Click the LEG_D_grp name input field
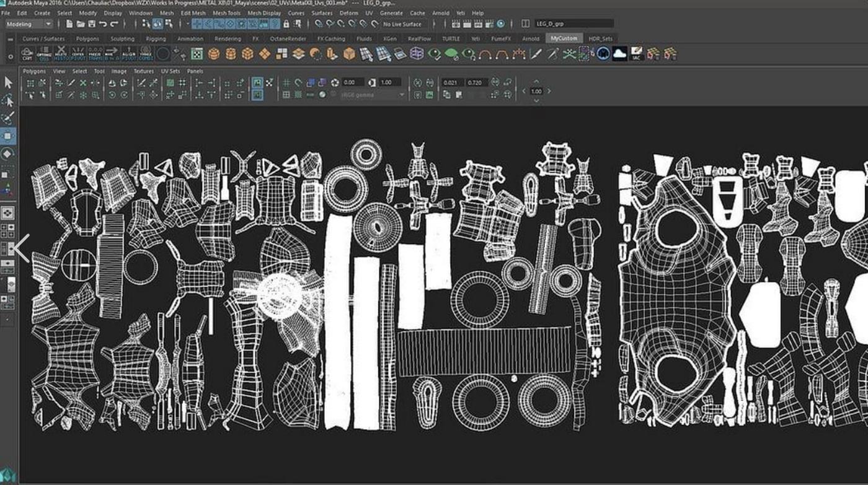 tap(573, 24)
